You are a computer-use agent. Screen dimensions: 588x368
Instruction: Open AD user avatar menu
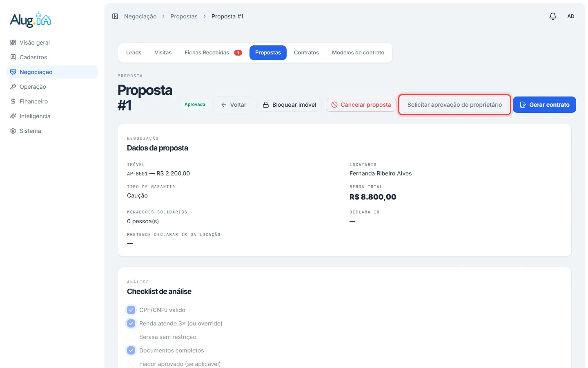(x=571, y=16)
